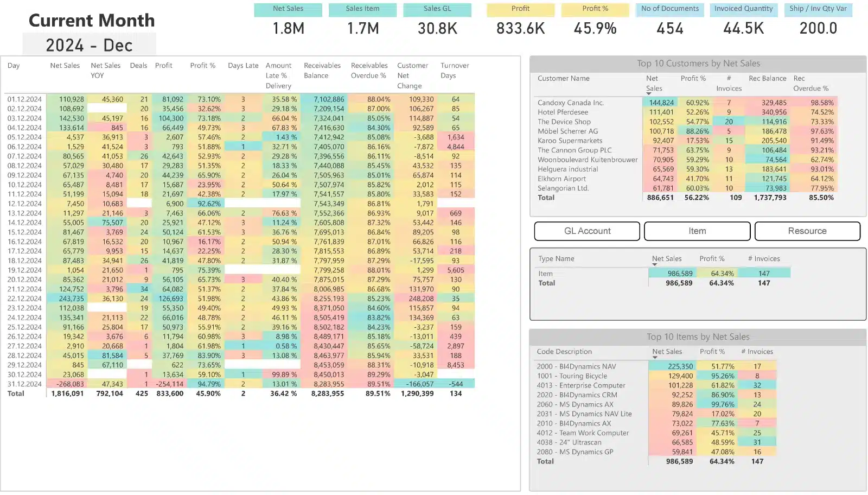Switch to the Item button view

pyautogui.click(x=697, y=231)
